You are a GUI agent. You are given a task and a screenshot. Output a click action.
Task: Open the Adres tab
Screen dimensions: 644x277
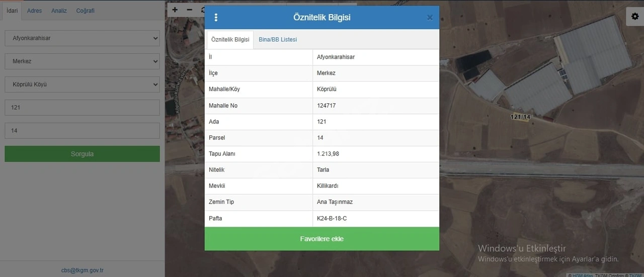click(34, 11)
